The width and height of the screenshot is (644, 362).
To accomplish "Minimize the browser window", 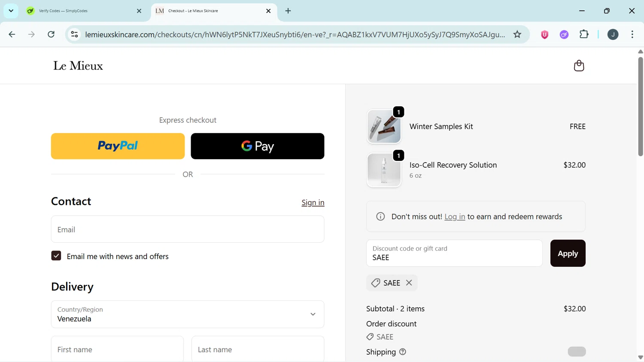I will tap(582, 11).
